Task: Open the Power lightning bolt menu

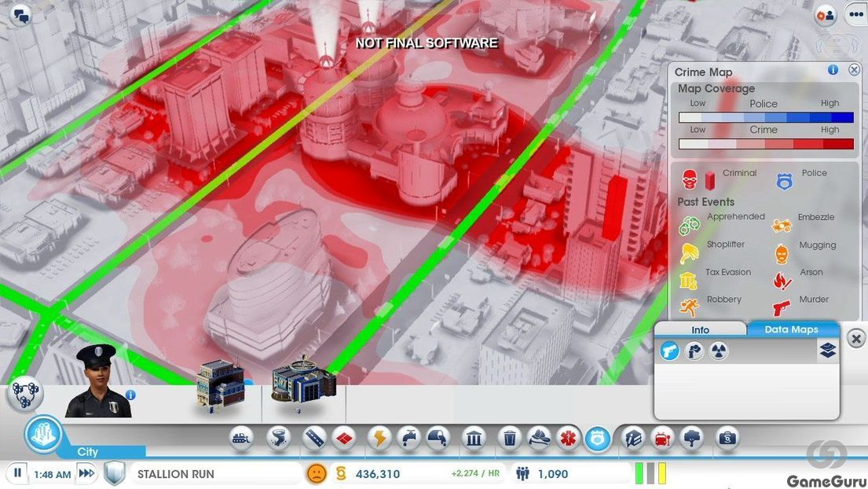Action: pos(379,439)
